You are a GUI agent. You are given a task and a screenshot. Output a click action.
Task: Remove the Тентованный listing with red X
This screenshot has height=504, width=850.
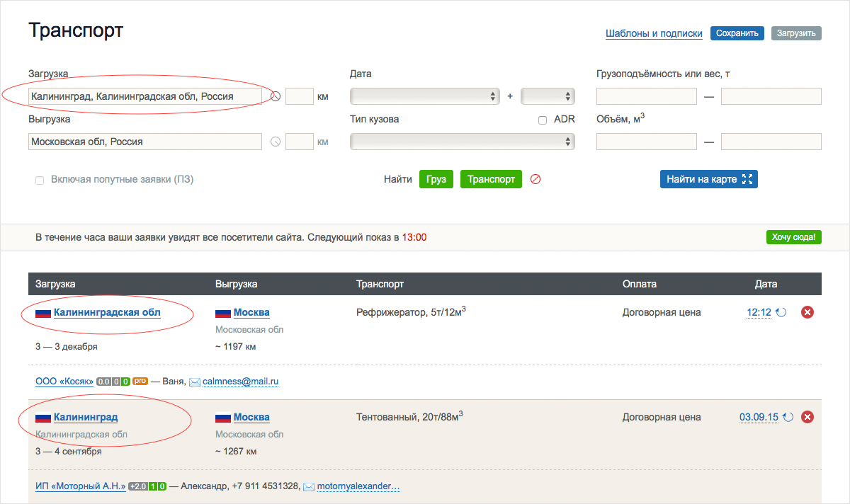pos(807,417)
